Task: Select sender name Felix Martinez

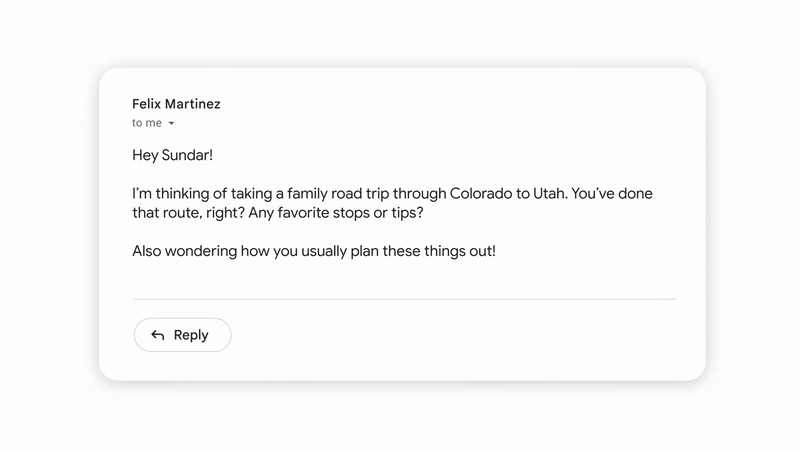Action: tap(176, 104)
